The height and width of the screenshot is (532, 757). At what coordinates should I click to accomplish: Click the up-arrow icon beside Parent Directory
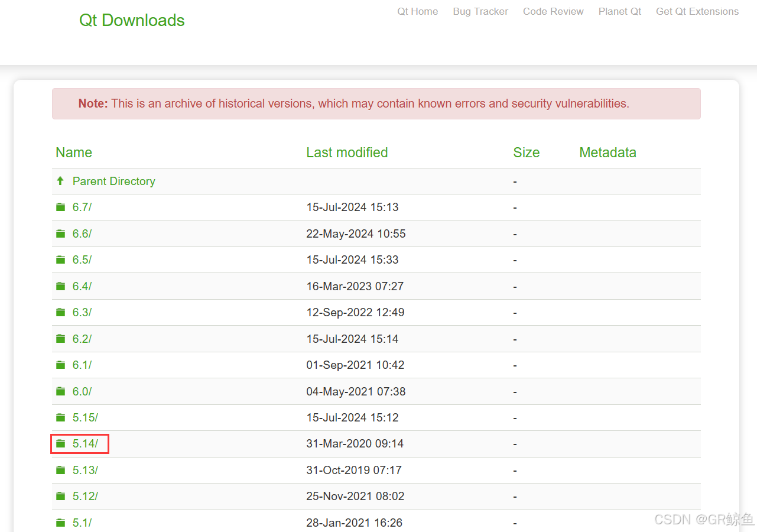(60, 181)
